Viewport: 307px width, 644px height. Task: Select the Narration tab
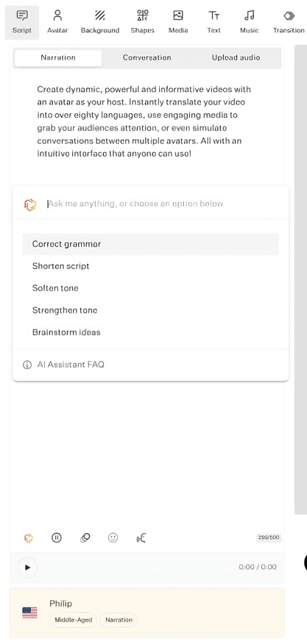58,57
